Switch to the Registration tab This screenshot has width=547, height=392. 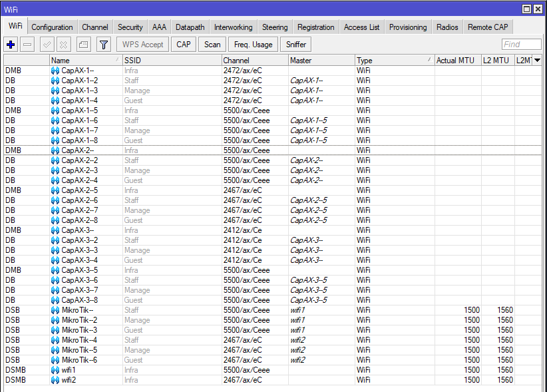pos(315,27)
